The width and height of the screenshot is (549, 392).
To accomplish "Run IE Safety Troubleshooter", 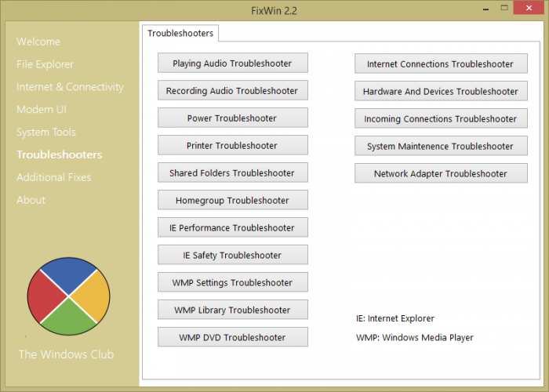I will 233,255.
